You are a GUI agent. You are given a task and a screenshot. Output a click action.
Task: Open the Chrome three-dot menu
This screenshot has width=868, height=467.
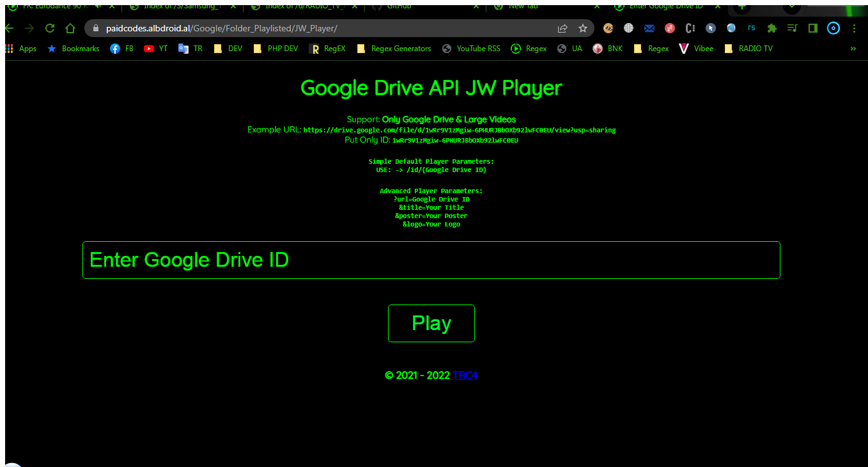coord(855,28)
